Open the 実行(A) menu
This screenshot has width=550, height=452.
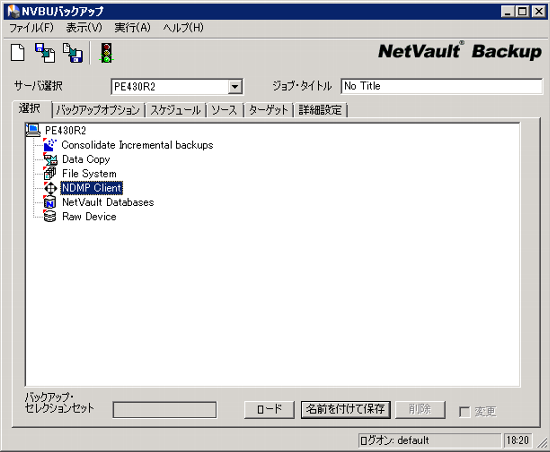[132, 27]
